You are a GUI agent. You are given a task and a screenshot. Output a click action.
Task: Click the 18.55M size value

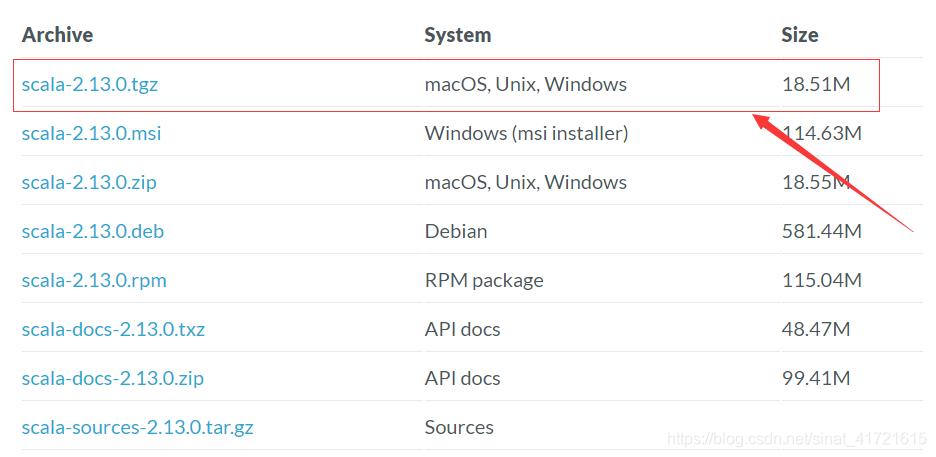click(816, 183)
